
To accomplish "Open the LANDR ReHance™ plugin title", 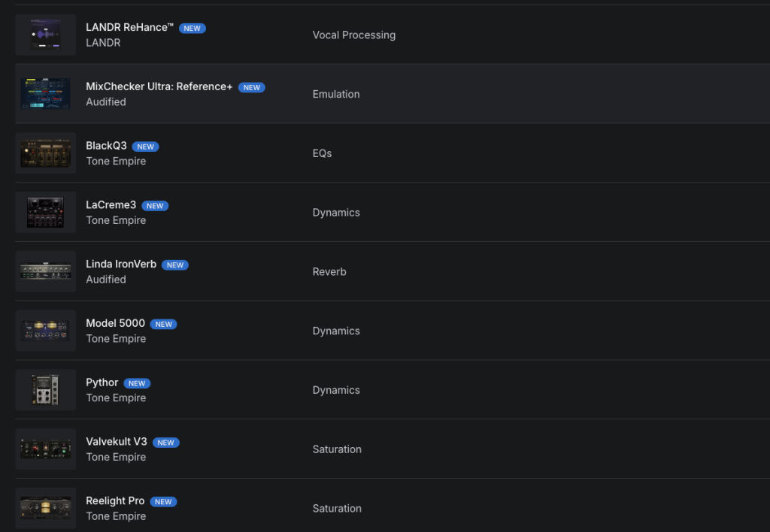I will click(x=129, y=28).
